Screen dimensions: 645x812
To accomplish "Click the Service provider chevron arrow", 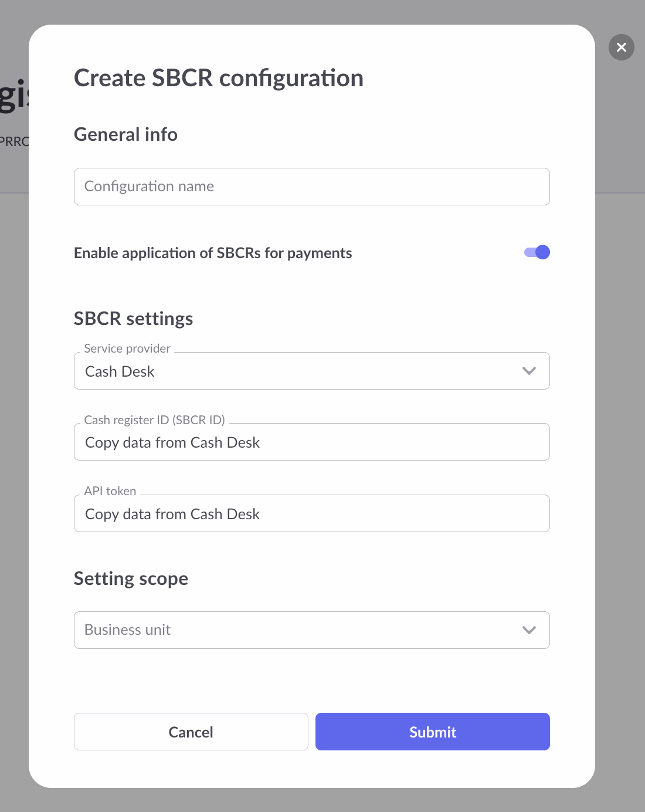I will coord(529,371).
